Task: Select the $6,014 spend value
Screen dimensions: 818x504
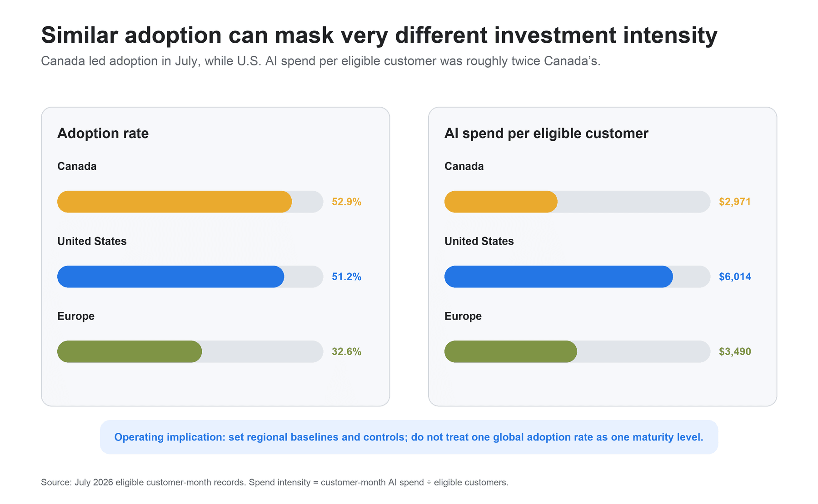Action: pyautogui.click(x=735, y=277)
